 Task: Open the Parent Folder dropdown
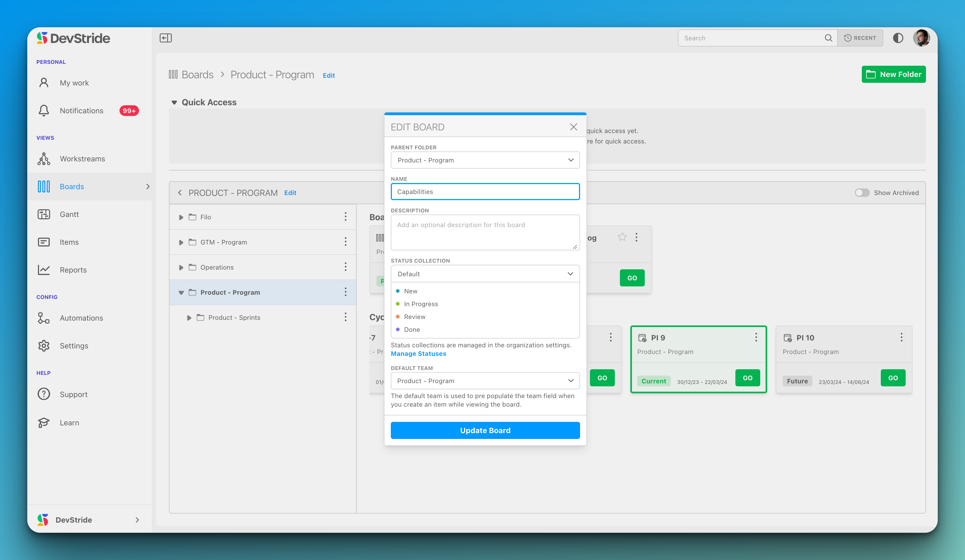click(x=485, y=159)
